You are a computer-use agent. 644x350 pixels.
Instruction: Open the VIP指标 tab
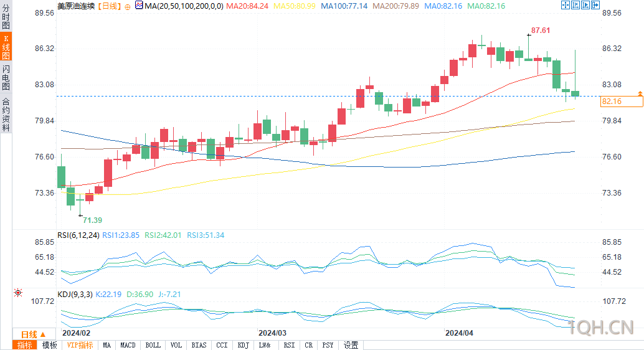tap(80, 345)
